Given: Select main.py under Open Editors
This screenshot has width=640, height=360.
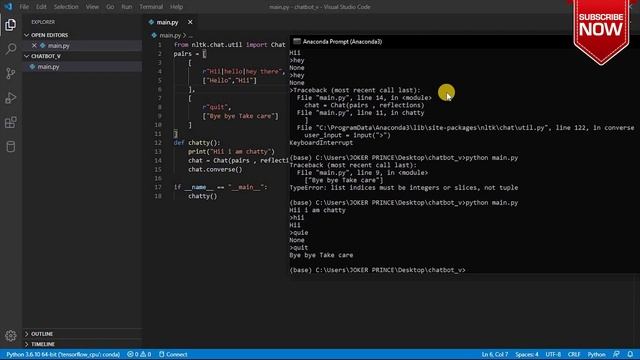Looking at the screenshot, I should coord(58,46).
